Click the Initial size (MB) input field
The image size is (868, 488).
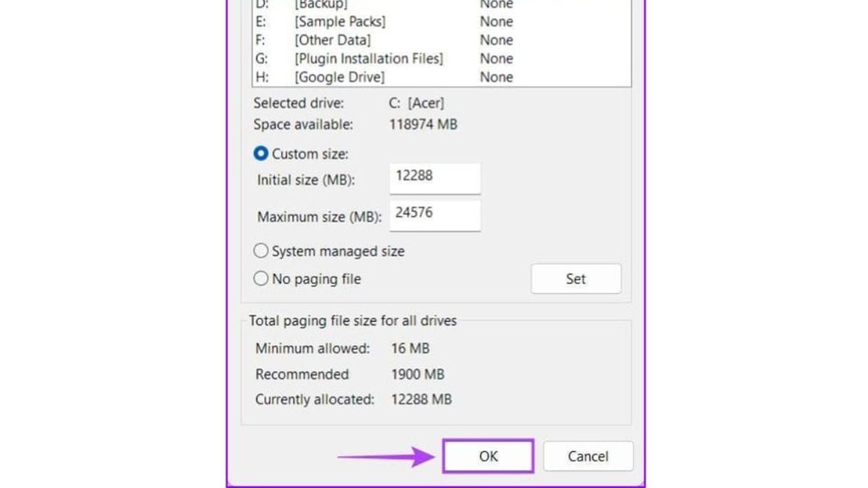click(x=435, y=177)
